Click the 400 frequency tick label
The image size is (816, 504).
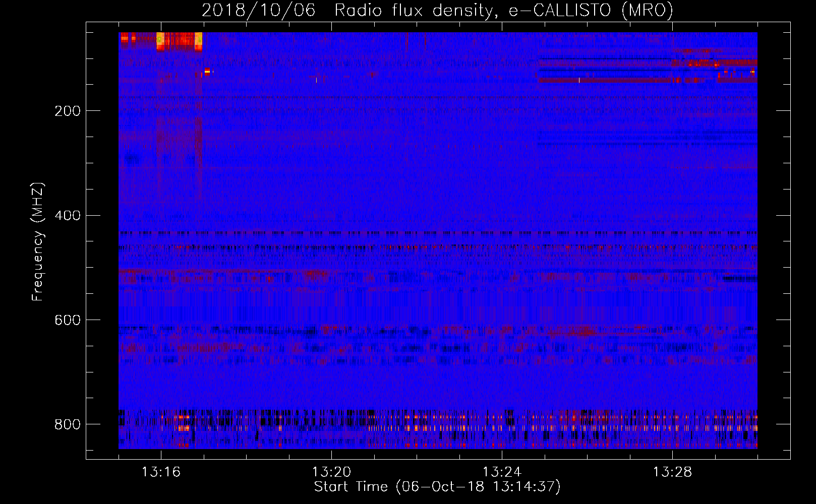click(x=68, y=216)
